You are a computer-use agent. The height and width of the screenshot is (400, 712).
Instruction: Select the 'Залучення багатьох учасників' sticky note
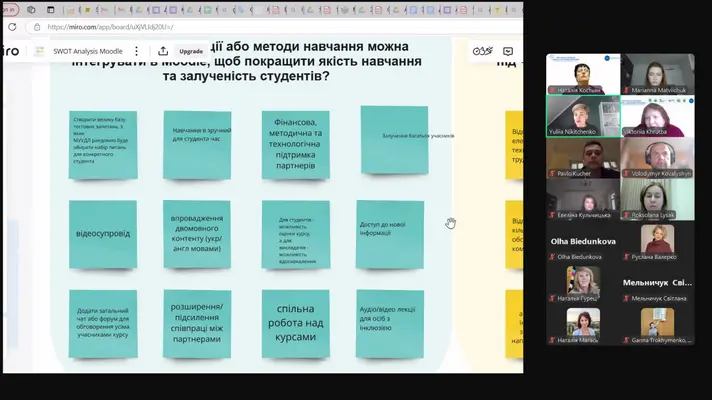(x=395, y=140)
